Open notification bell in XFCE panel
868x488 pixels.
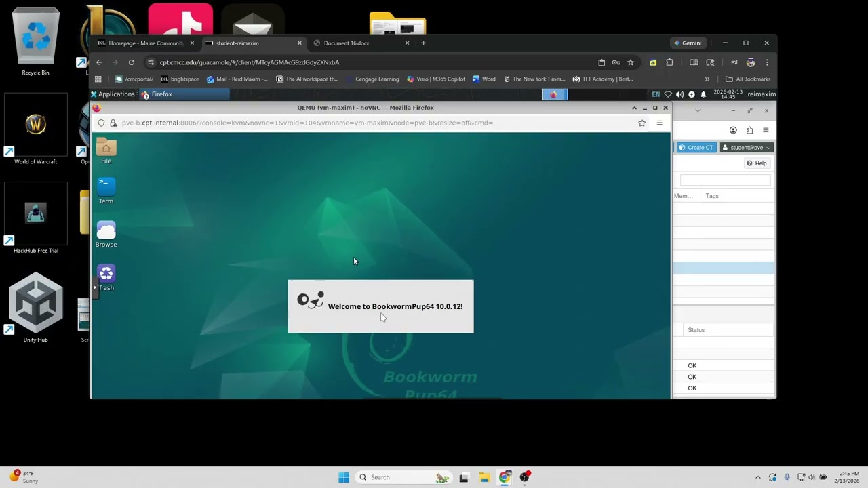point(703,94)
